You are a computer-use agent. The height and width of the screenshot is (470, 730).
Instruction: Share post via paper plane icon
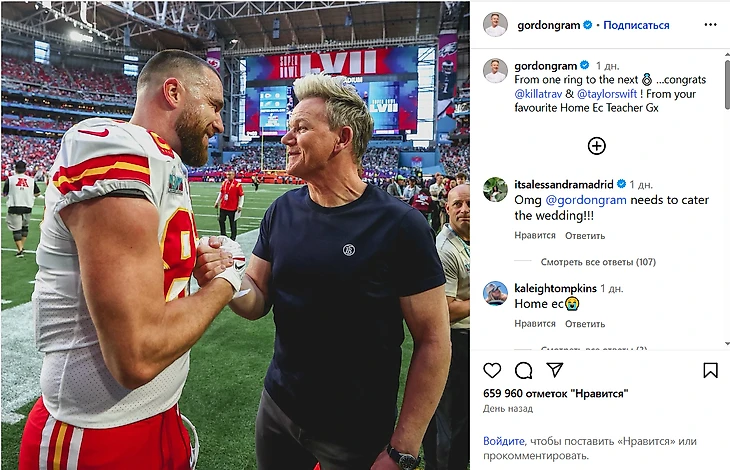tap(555, 369)
